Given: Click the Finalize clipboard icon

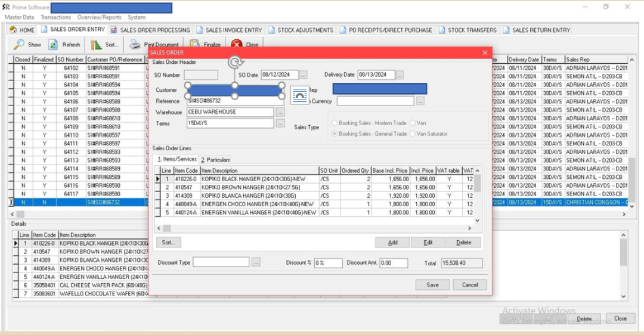Looking at the screenshot, I should click(x=194, y=44).
